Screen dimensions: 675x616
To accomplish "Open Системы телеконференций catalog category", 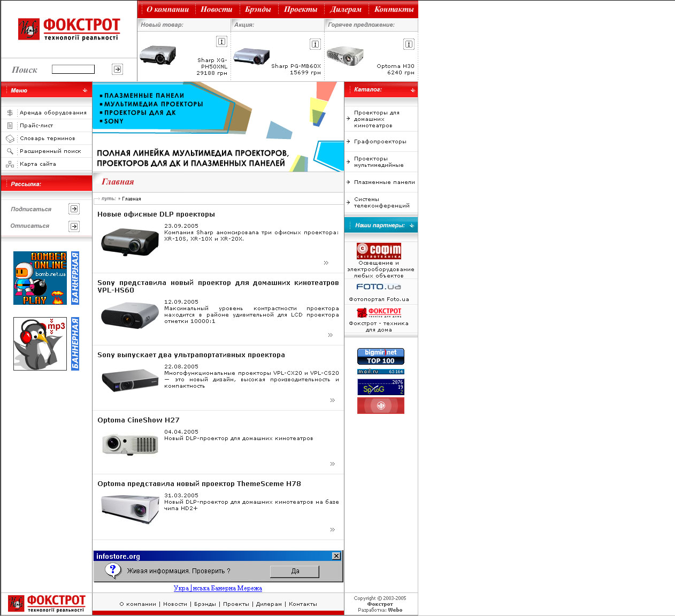I will 382,203.
